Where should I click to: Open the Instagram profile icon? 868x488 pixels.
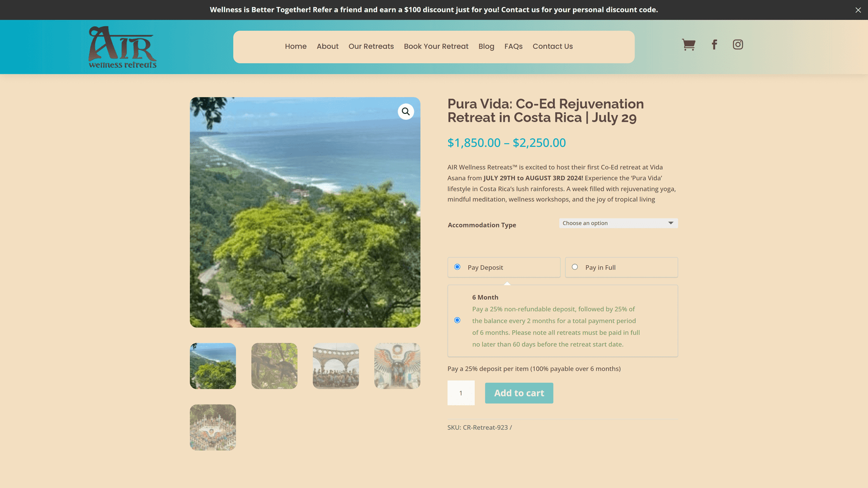tap(738, 44)
